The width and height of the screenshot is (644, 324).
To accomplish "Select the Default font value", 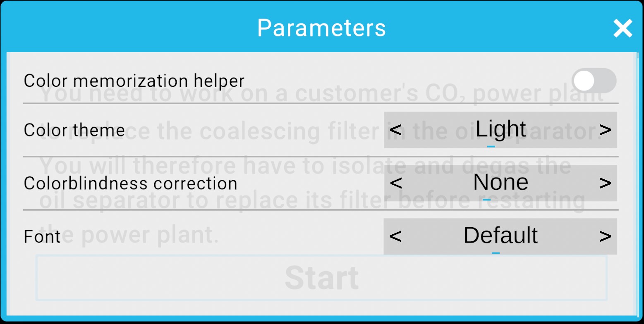I will [500, 236].
